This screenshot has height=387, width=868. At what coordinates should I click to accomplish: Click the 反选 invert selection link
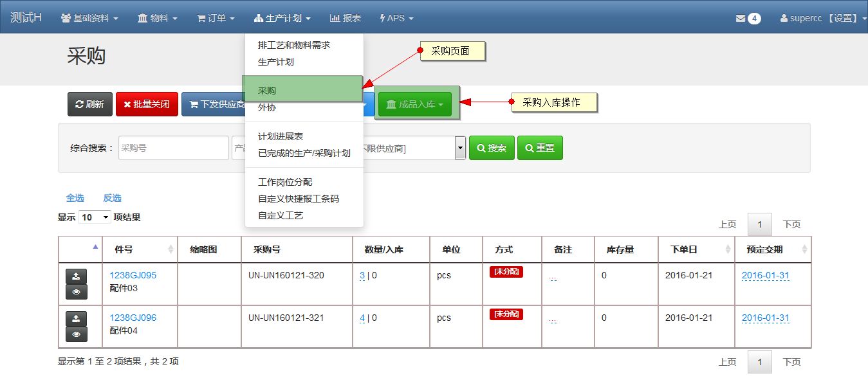pos(112,198)
